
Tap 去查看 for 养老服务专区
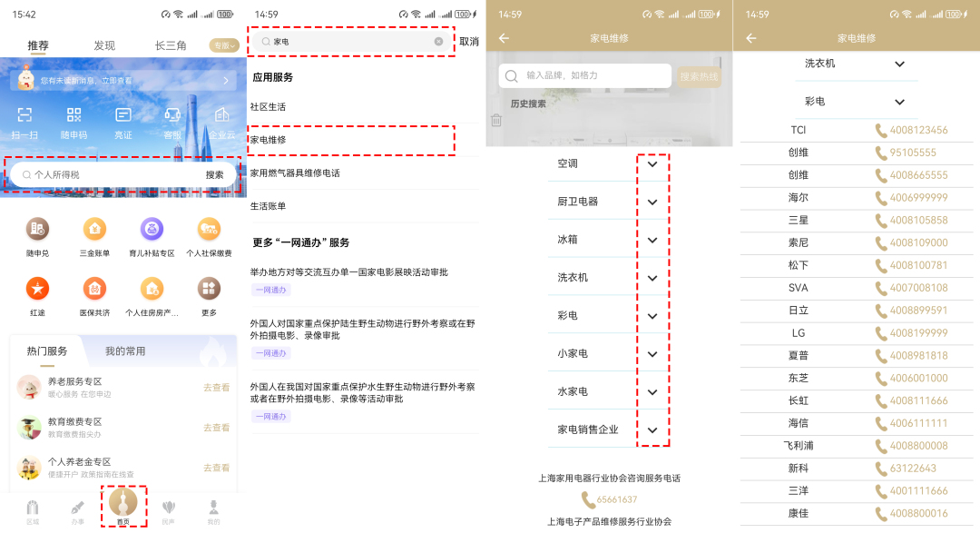click(216, 388)
